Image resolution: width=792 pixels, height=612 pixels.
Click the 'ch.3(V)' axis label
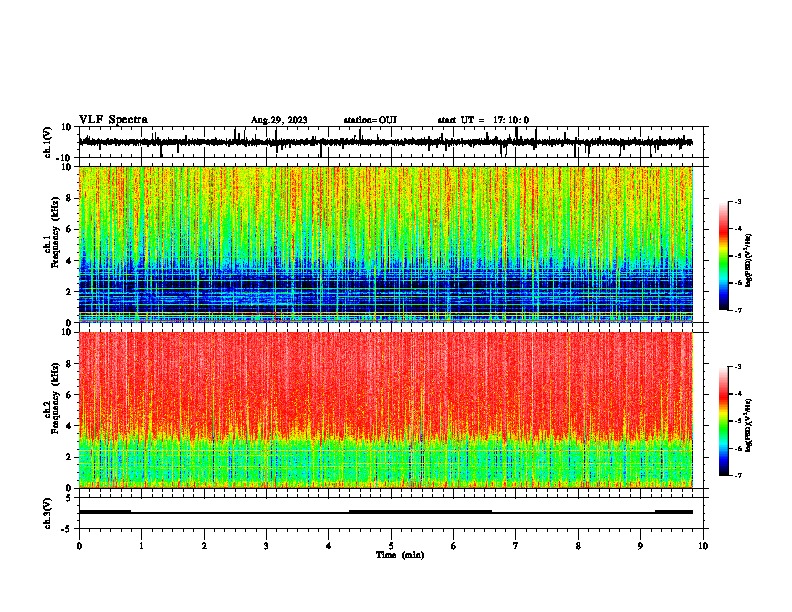tap(48, 514)
